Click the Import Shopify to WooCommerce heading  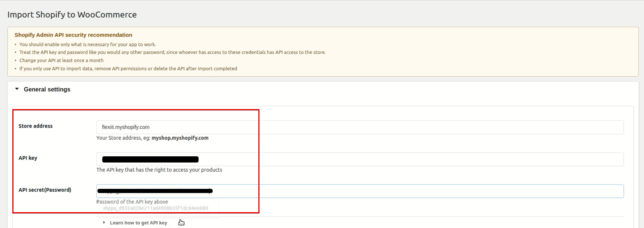click(x=72, y=15)
